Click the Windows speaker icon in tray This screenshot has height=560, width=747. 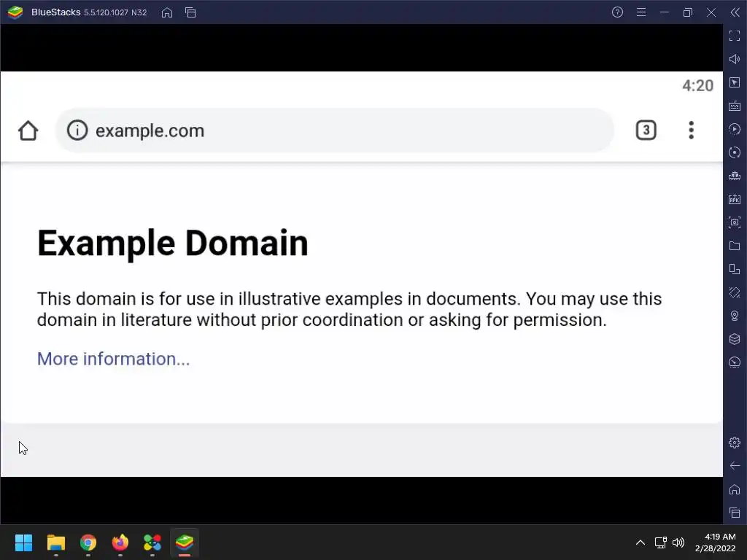coord(678,542)
